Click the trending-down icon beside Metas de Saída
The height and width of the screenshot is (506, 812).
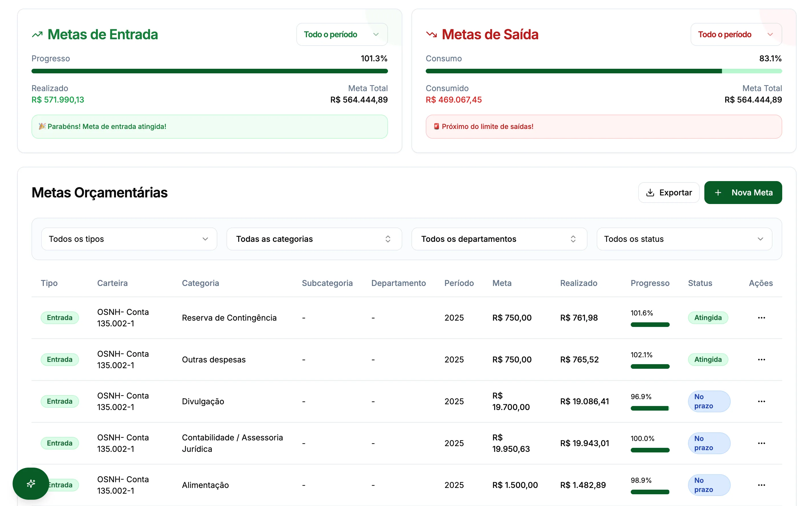click(x=431, y=34)
